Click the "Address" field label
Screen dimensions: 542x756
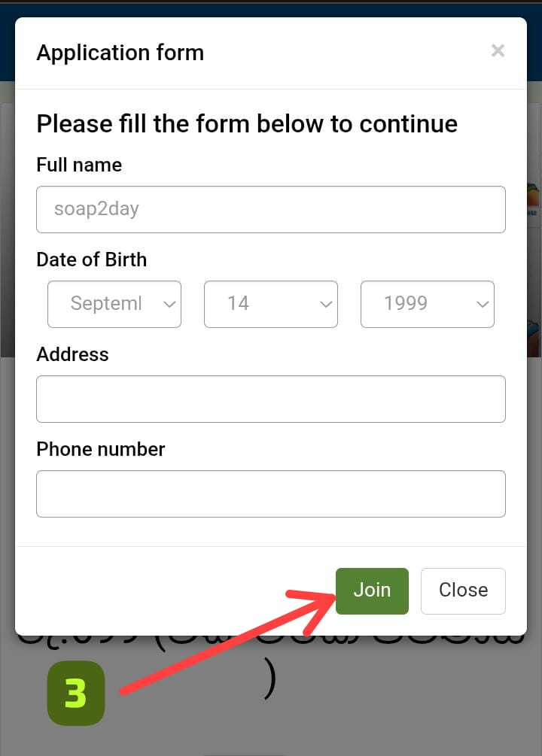(72, 354)
